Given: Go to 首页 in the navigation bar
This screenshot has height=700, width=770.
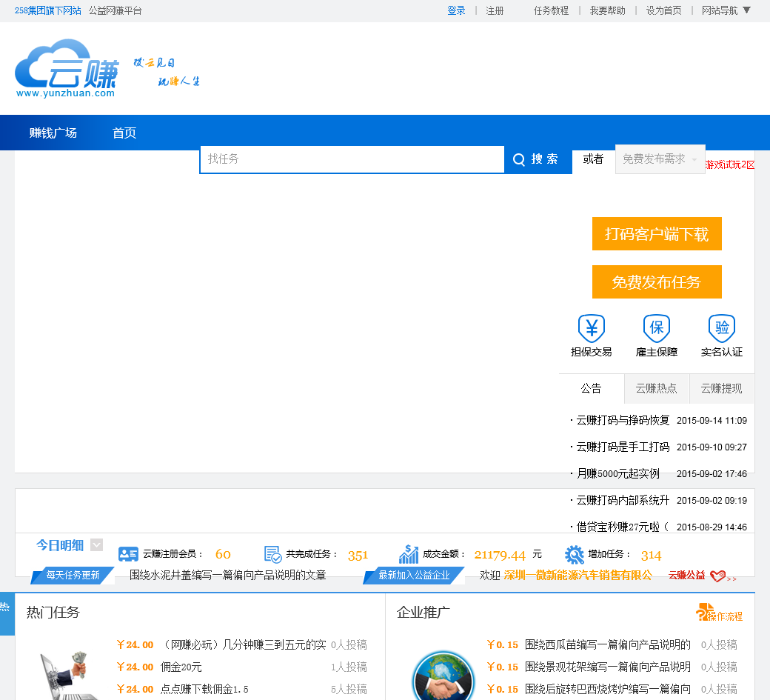Looking at the screenshot, I should [x=124, y=133].
